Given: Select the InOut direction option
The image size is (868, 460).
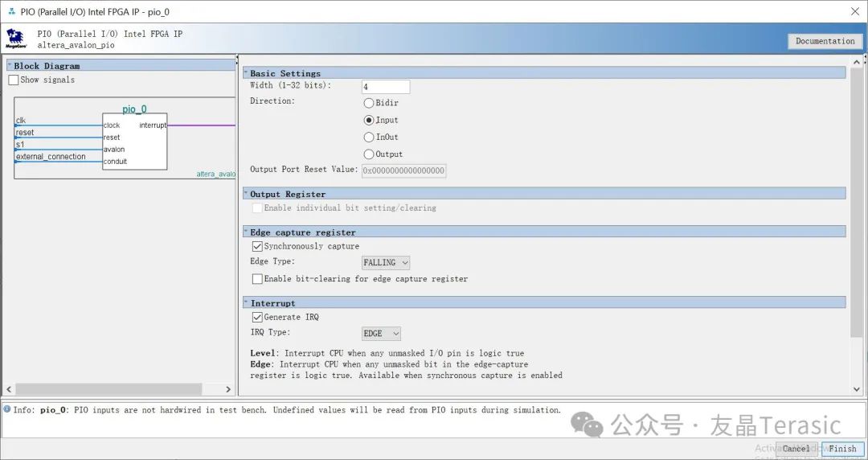Looking at the screenshot, I should coord(369,137).
